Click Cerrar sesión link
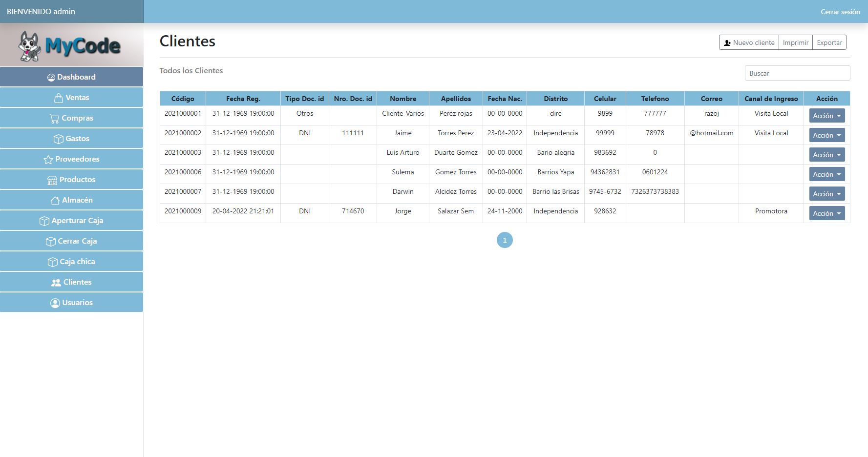 840,12
